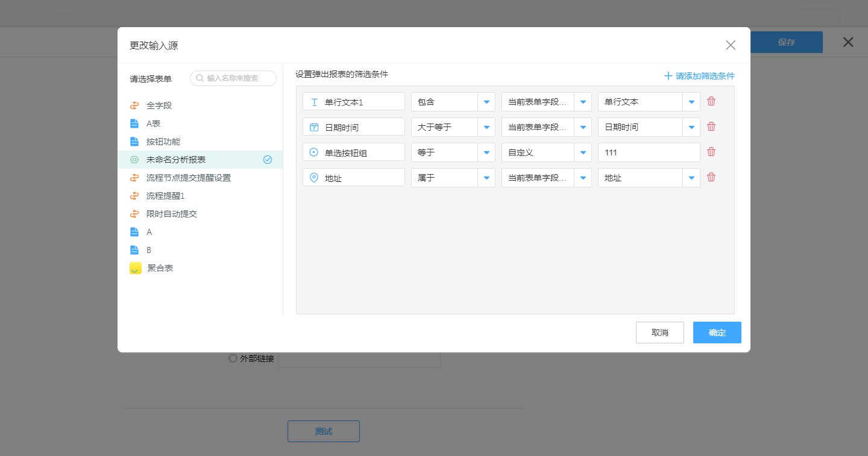Image resolution: width=868 pixels, height=456 pixels.
Task: Click the plus icon to add filter
Action: coord(668,76)
